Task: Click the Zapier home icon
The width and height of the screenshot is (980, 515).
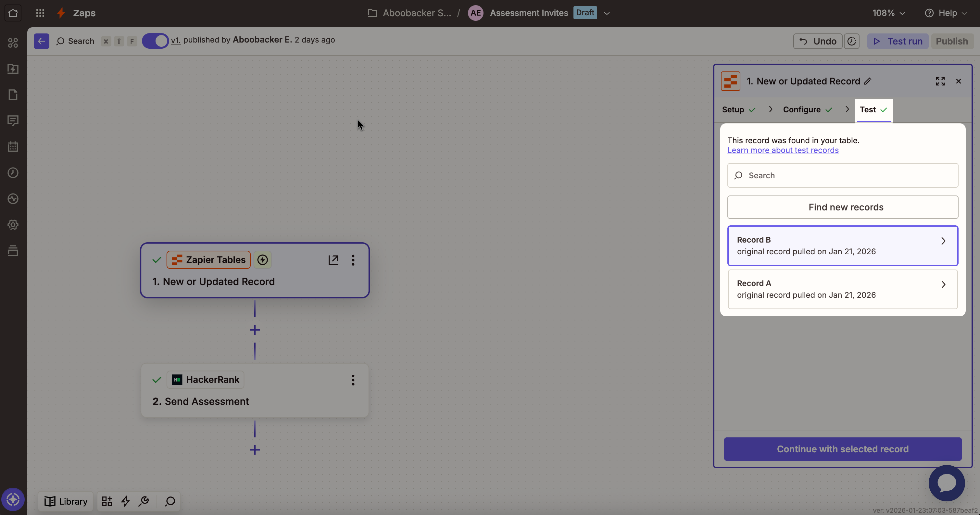Action: [x=13, y=13]
